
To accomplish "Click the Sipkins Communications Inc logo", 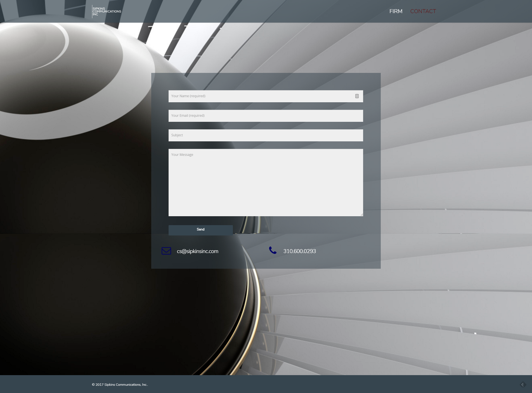I will click(x=107, y=11).
